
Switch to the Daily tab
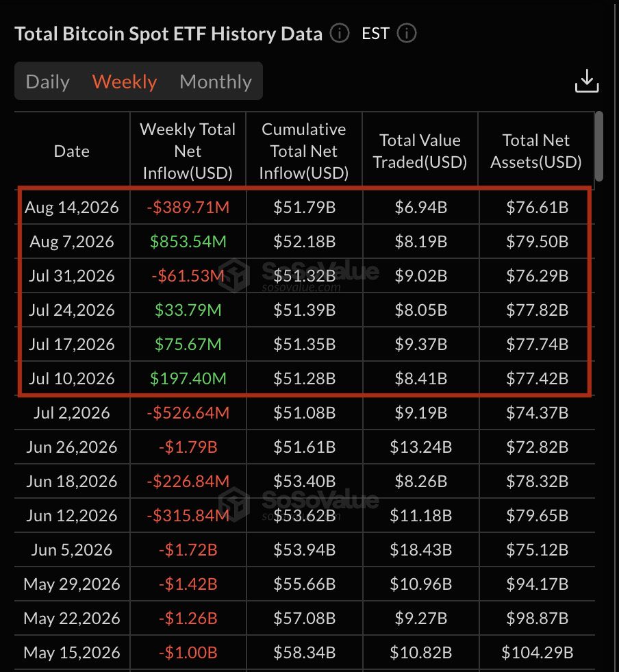(47, 82)
